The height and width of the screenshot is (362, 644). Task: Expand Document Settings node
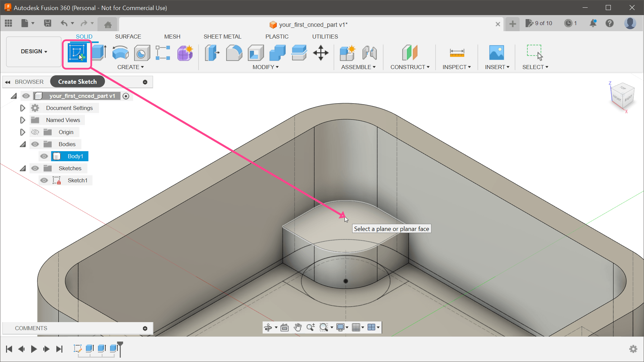tap(22, 108)
